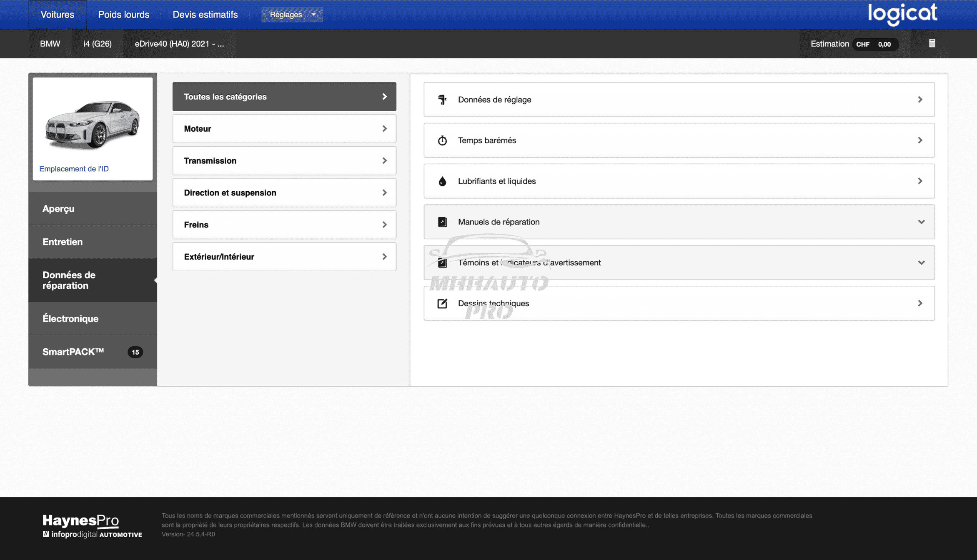Click the spray gun icon for Données de réglage
Viewport: 977px width, 560px height.
tap(442, 100)
